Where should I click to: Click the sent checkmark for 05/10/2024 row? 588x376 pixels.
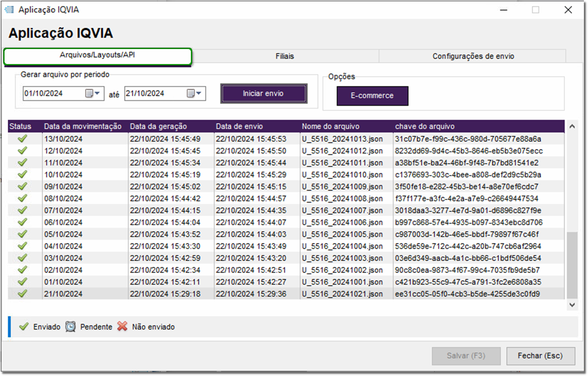(x=22, y=234)
